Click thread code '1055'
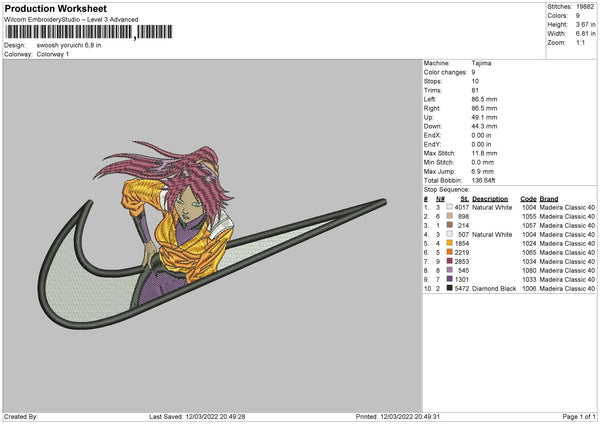The width and height of the screenshot is (600, 424). coord(529,216)
